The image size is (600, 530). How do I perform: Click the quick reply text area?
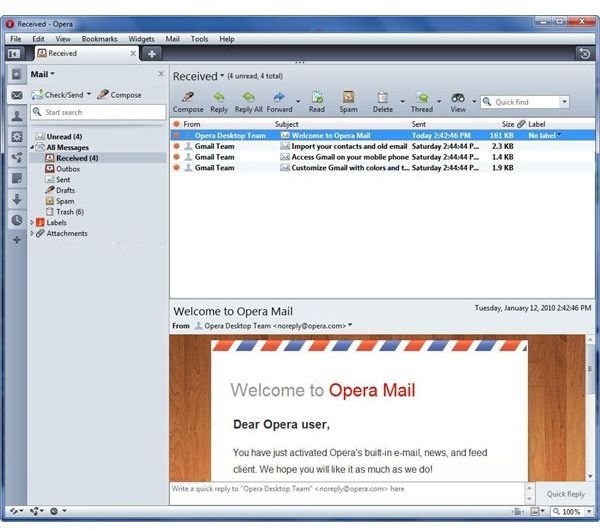(x=347, y=493)
